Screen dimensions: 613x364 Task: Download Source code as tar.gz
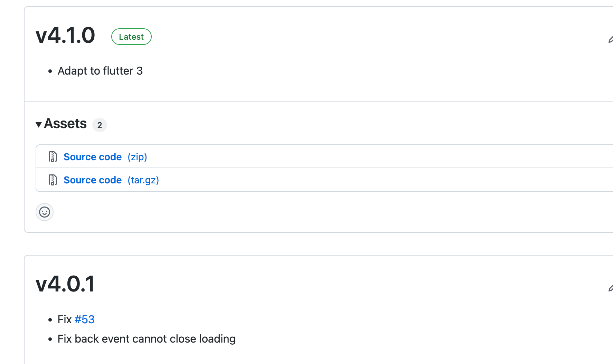pyautogui.click(x=93, y=180)
